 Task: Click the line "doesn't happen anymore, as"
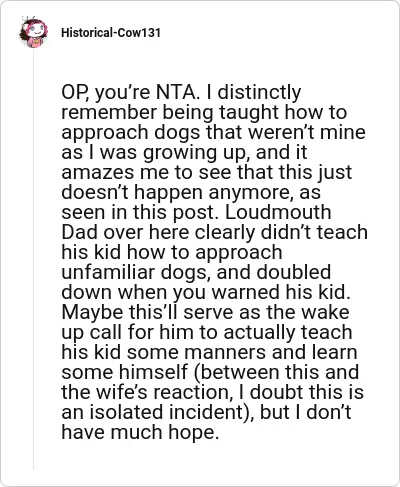(191, 192)
